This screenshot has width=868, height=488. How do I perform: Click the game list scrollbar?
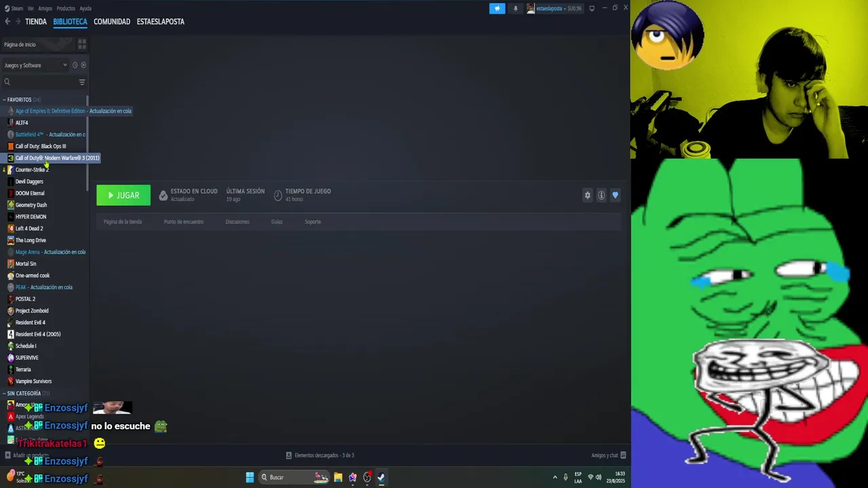coord(87,144)
